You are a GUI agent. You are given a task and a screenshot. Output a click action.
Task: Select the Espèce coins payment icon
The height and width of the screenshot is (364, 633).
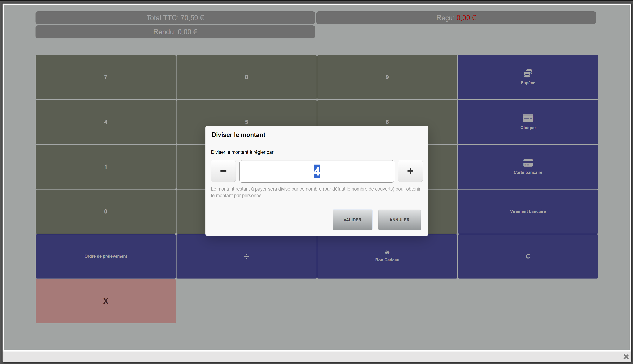(x=528, y=73)
